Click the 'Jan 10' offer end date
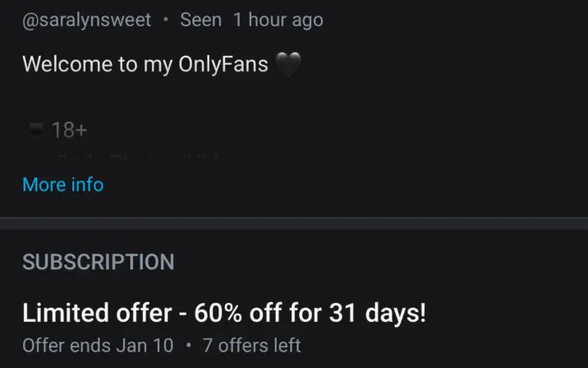Screen dimensions: 588x368 click(x=145, y=345)
